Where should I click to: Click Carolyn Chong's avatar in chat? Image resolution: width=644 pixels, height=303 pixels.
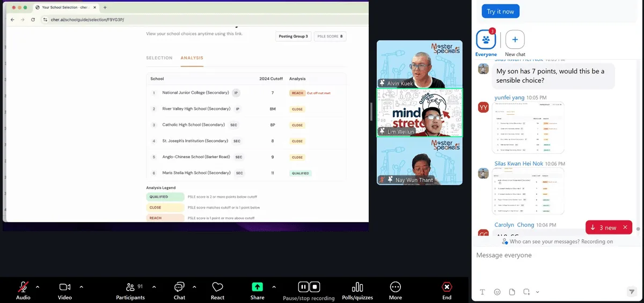(484, 234)
